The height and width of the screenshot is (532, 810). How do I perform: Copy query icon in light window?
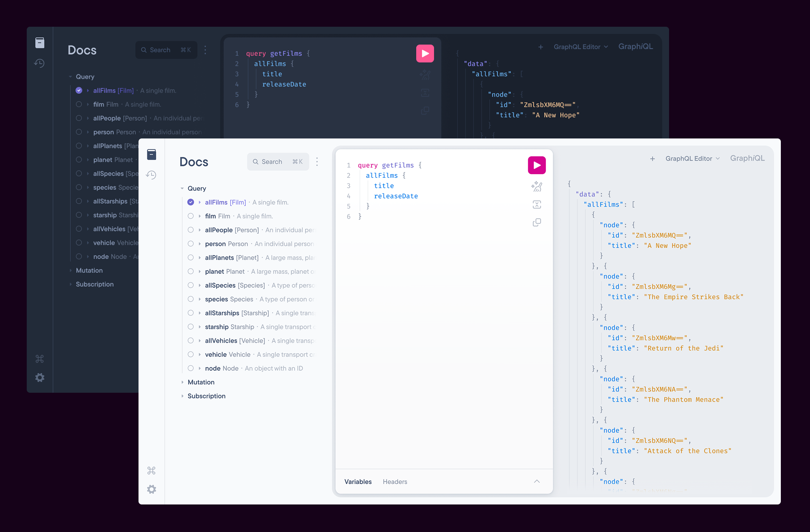pos(537,222)
